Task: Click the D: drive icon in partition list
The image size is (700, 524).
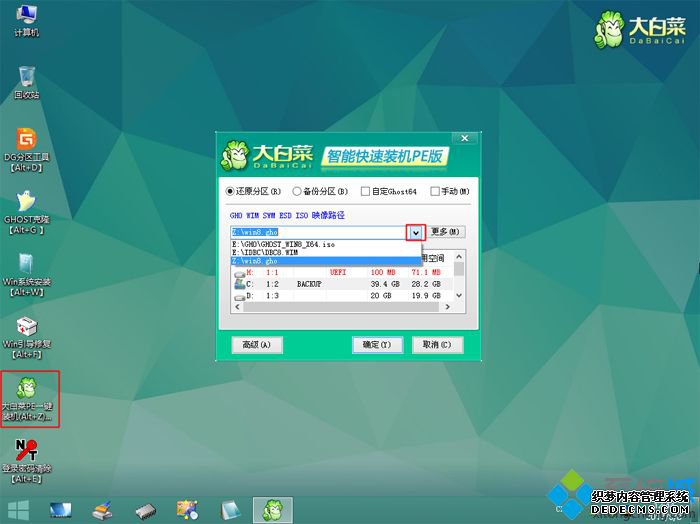Action: 239,296
